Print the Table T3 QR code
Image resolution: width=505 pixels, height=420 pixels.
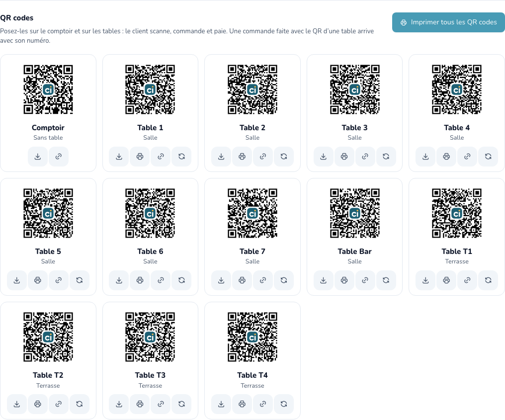pyautogui.click(x=140, y=404)
